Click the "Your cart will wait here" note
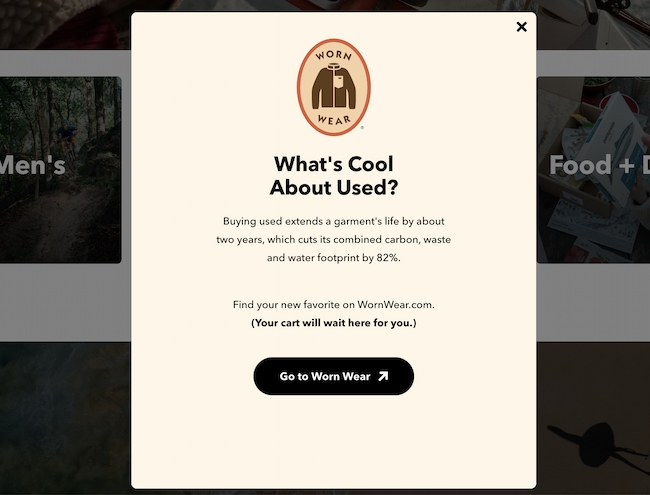The image size is (650, 495). point(334,323)
